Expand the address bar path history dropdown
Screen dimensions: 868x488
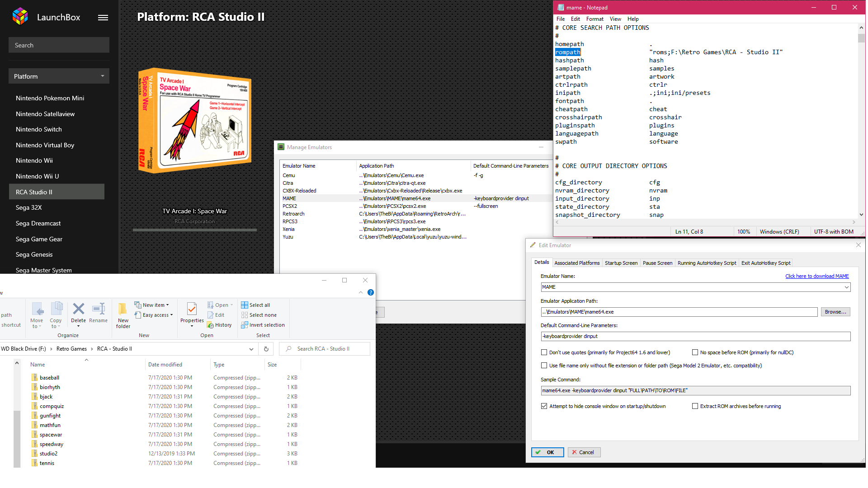251,349
